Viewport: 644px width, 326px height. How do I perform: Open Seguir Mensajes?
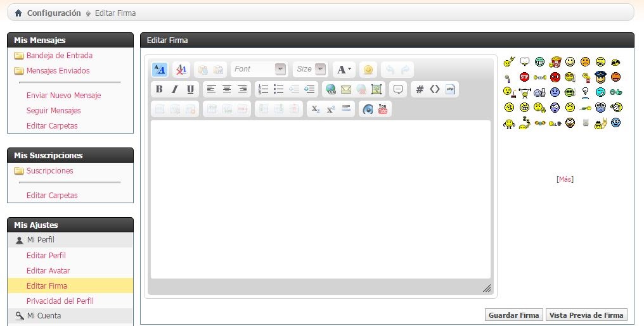point(53,110)
